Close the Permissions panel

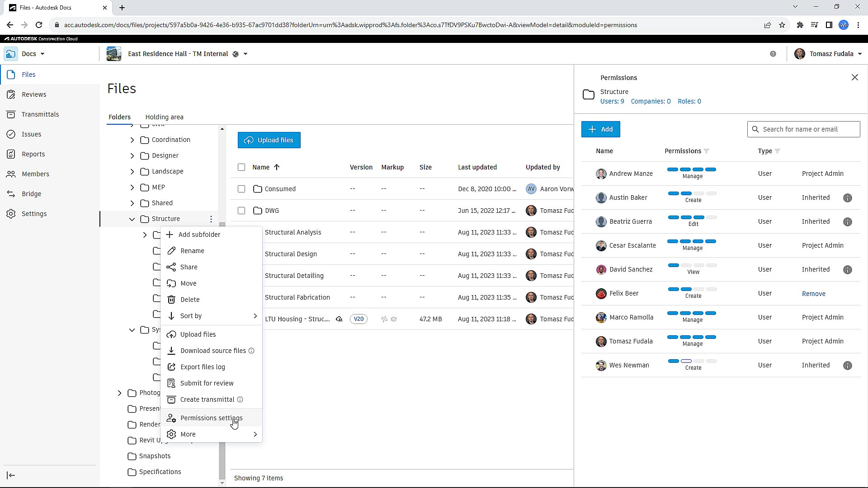[x=854, y=78]
